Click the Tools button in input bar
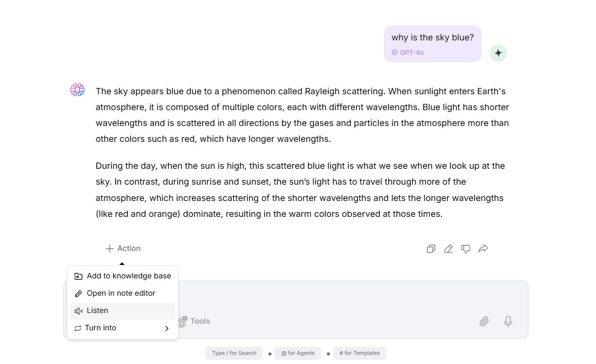The height and width of the screenshot is (364, 596). coord(194,321)
